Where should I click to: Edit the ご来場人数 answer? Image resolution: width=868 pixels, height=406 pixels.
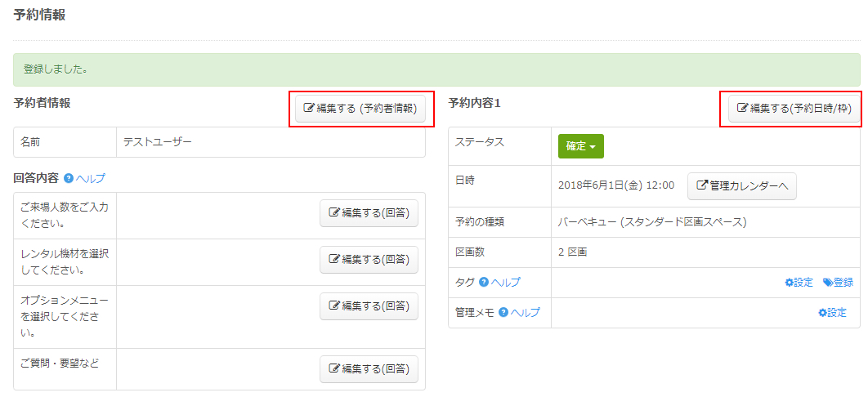pyautogui.click(x=369, y=213)
